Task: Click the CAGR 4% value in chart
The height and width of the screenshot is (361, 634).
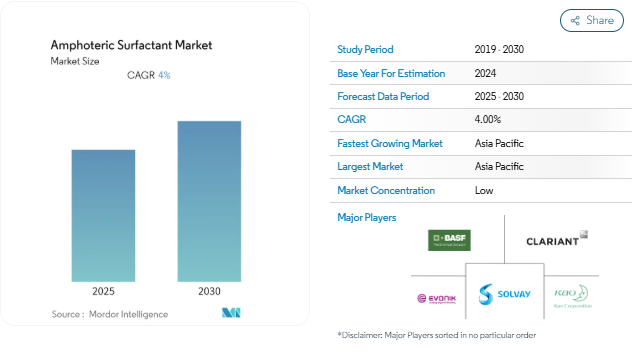Action: click(165, 75)
